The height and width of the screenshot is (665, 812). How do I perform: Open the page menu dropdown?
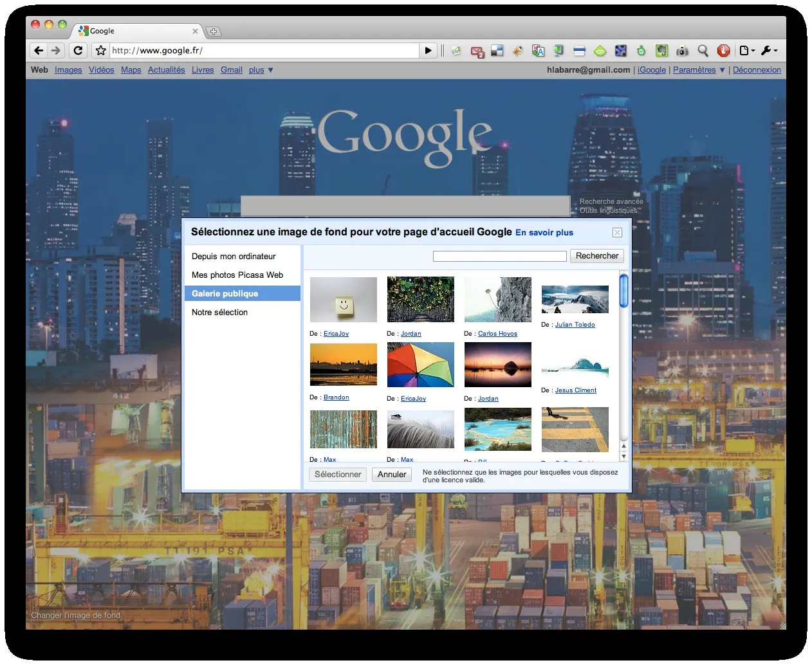746,50
